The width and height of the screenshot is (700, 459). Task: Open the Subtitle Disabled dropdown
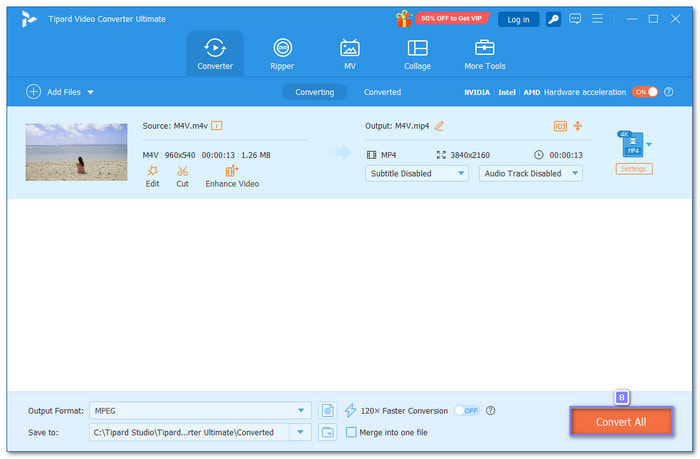[x=417, y=173]
